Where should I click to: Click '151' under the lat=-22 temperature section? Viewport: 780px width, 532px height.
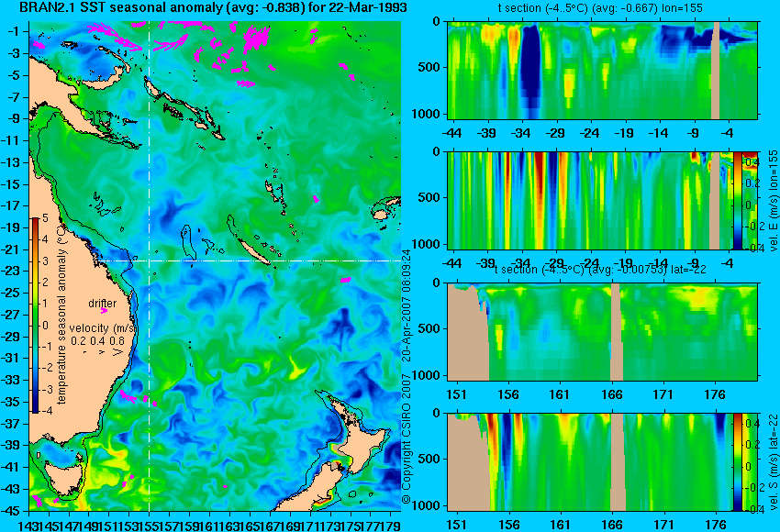tap(456, 394)
